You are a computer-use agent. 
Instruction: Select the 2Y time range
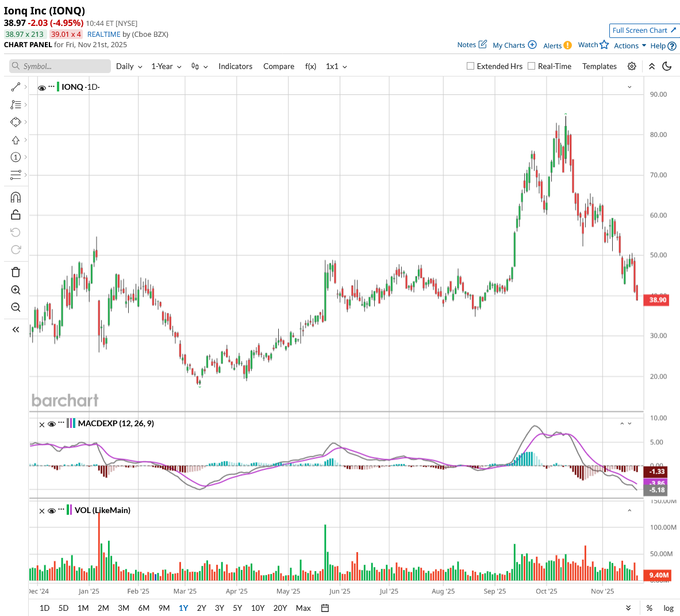202,608
